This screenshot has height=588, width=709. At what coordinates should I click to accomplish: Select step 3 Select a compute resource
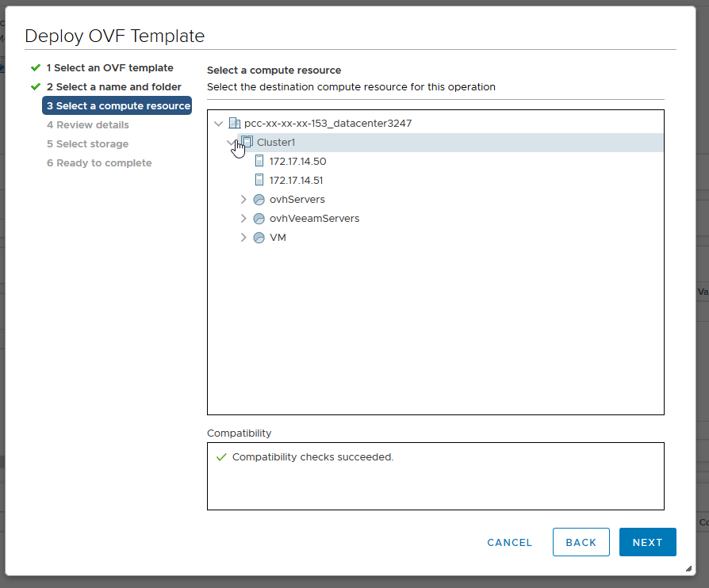click(117, 106)
